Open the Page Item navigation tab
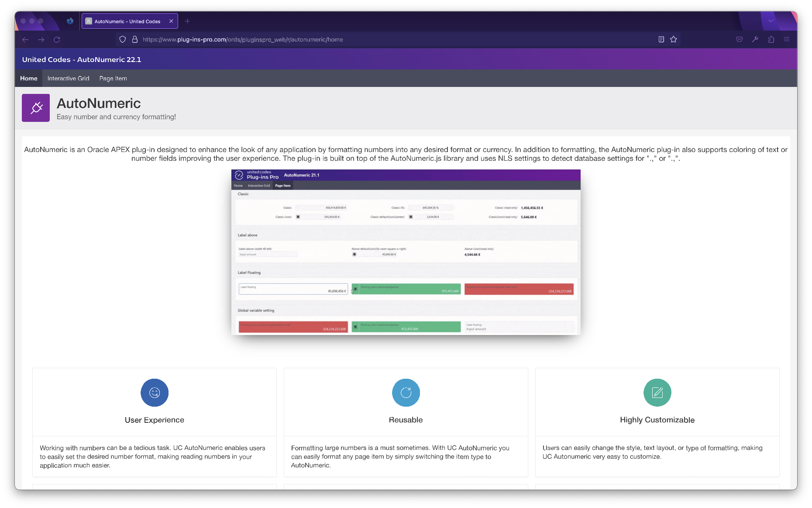This screenshot has width=812, height=508. (x=113, y=78)
